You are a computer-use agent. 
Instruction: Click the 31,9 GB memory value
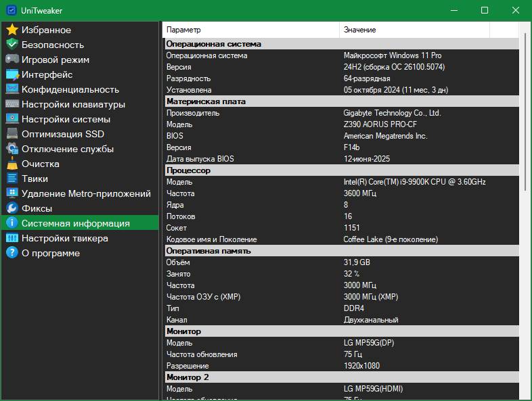(357, 262)
